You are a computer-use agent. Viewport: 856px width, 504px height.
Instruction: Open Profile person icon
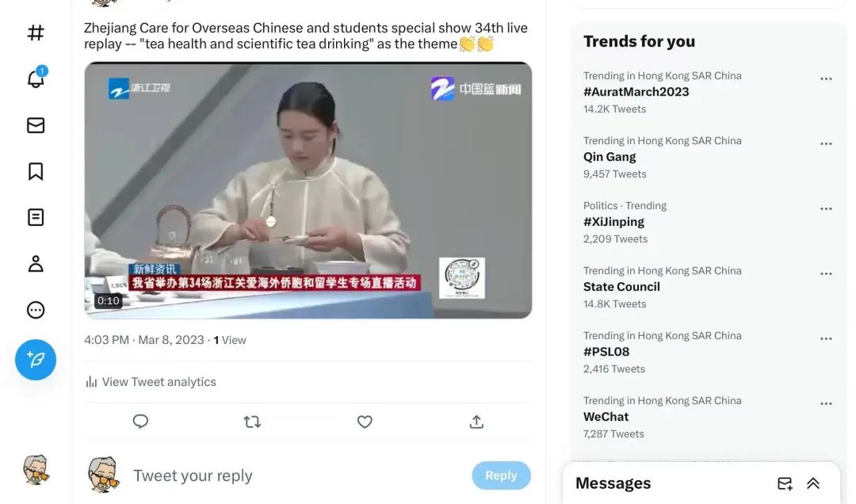36,264
